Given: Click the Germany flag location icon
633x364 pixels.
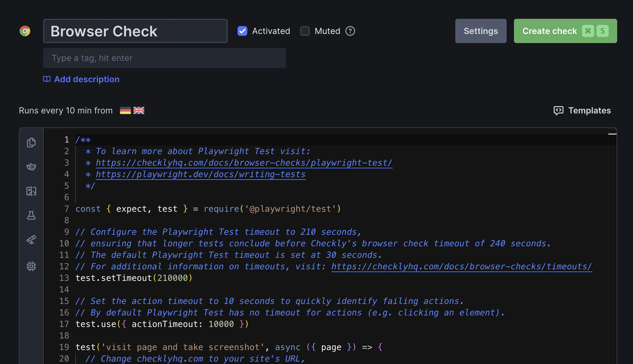Looking at the screenshot, I should click(x=125, y=110).
